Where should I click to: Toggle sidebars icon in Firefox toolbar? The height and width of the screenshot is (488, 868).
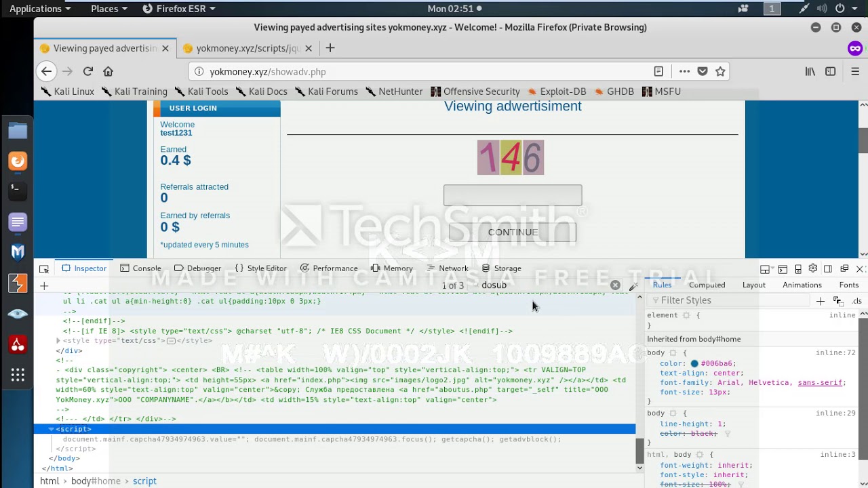pyautogui.click(x=831, y=71)
